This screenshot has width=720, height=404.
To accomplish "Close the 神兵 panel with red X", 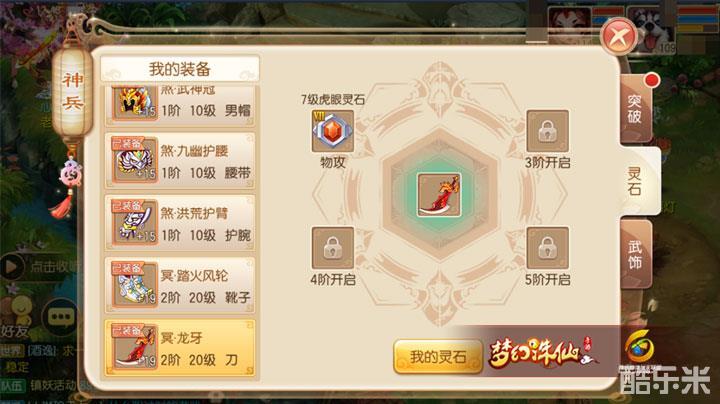I will [x=619, y=36].
